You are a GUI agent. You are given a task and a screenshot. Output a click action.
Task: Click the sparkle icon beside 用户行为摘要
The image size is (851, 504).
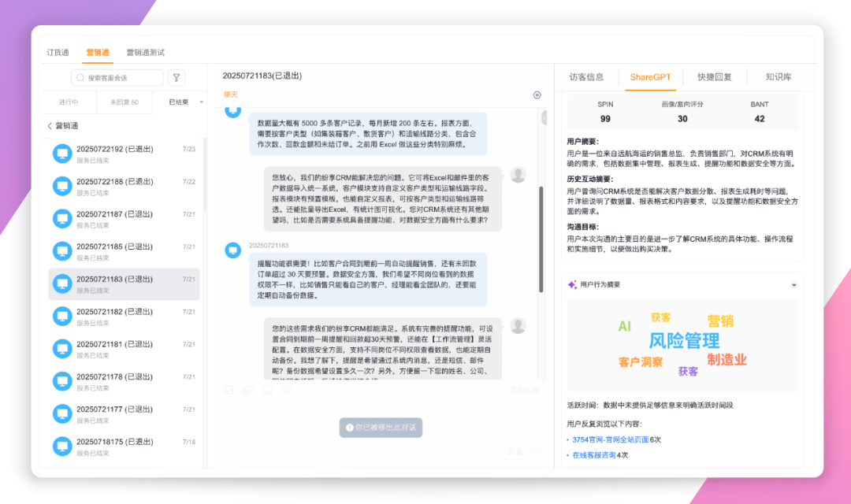(572, 285)
